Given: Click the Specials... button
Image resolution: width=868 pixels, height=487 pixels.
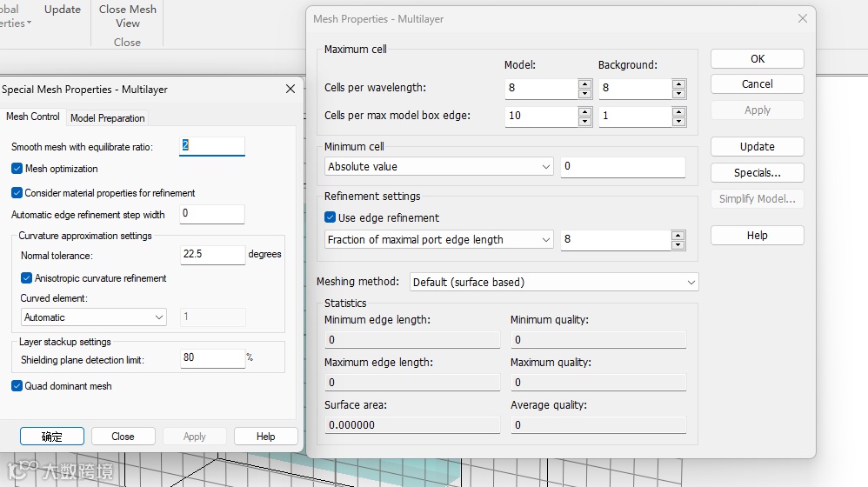Looking at the screenshot, I should [757, 172].
